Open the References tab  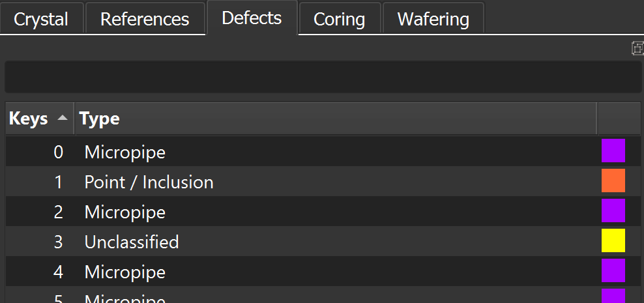pyautogui.click(x=145, y=19)
